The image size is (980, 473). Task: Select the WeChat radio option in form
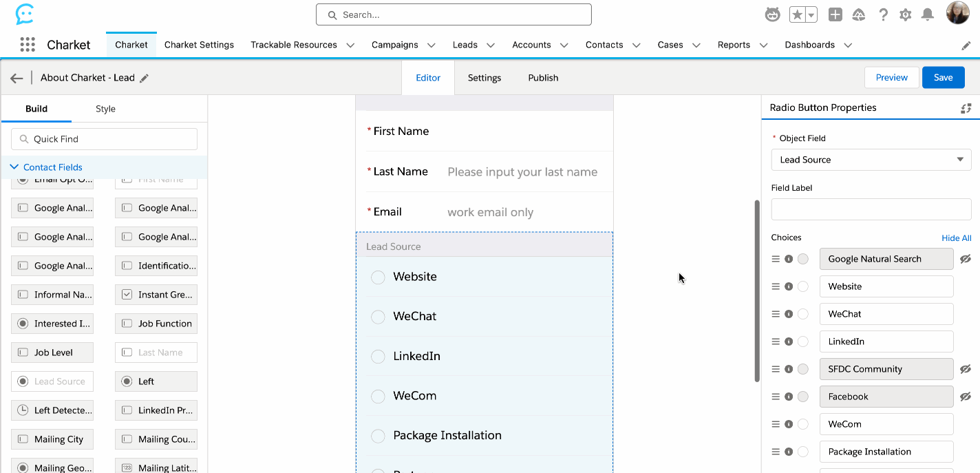[378, 317]
